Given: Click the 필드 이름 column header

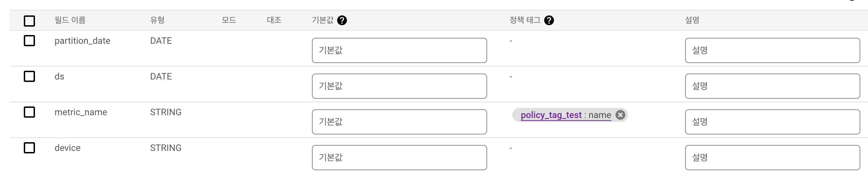Looking at the screenshot, I should [70, 20].
